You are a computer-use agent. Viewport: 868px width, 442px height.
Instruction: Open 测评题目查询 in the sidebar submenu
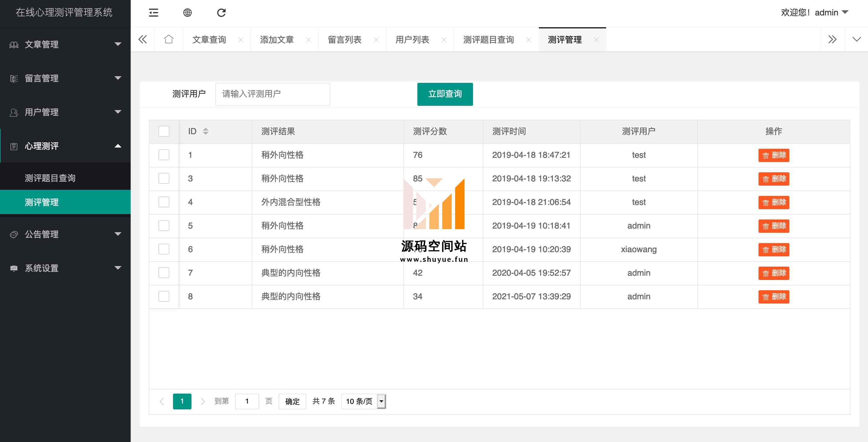pos(50,178)
